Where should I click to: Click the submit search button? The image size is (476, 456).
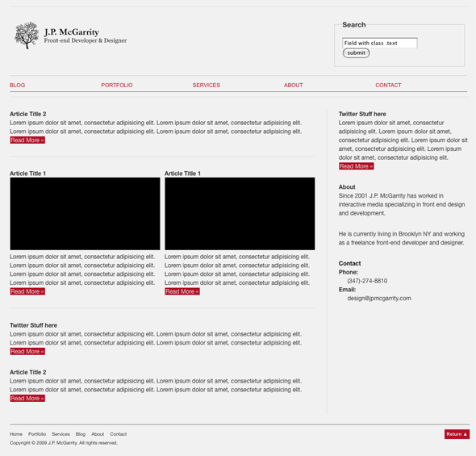pyautogui.click(x=356, y=52)
